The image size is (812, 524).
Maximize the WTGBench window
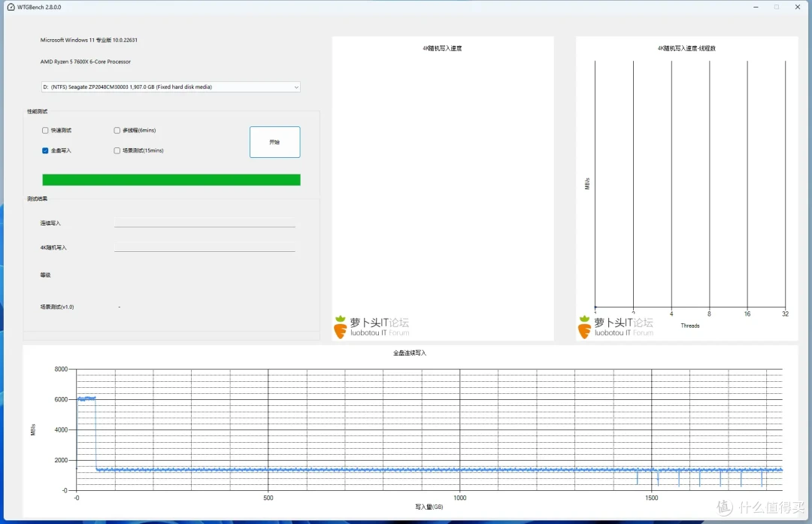[777, 7]
